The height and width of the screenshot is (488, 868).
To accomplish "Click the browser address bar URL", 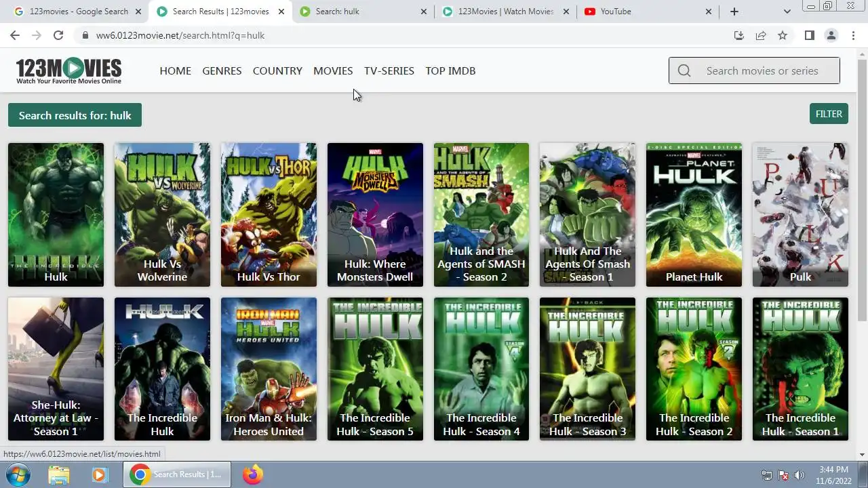I will tap(180, 35).
